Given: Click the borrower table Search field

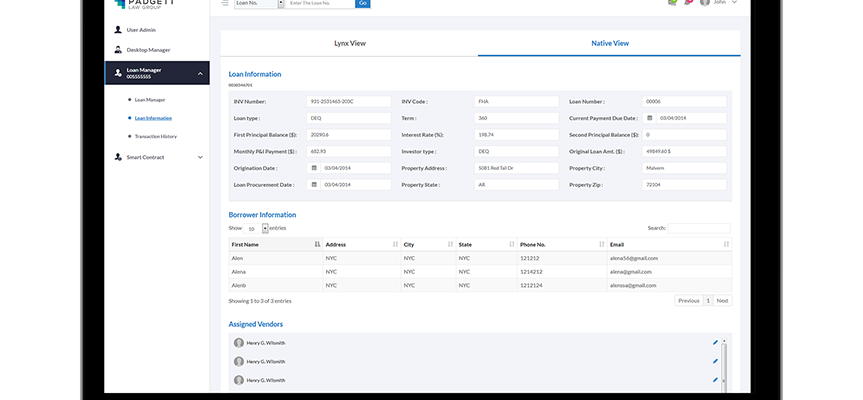Looking at the screenshot, I should point(699,228).
